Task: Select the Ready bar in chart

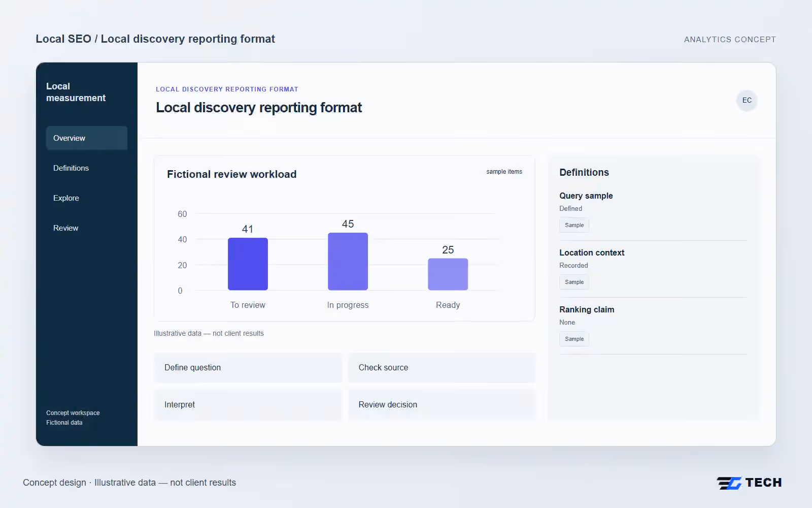Action: point(448,274)
